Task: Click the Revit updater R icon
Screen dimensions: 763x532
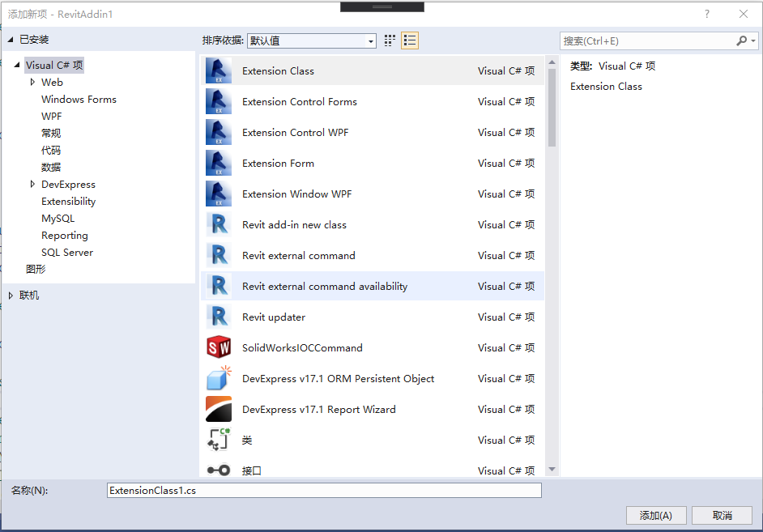Action: tap(218, 317)
